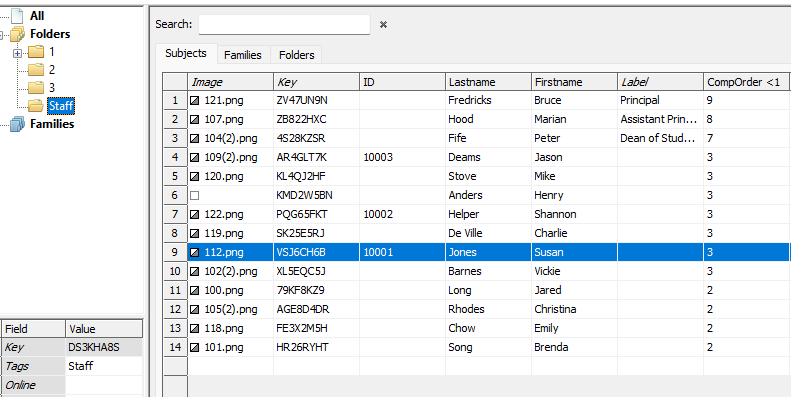The width and height of the screenshot is (791, 397).
Task: Click the Families icon in tree
Action: coord(17,124)
